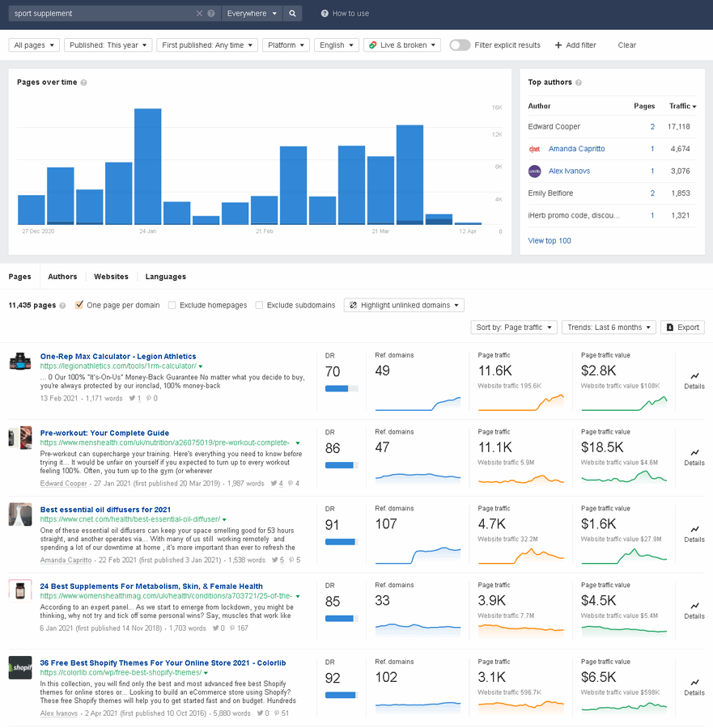The image size is (713, 728).
Task: Click plus icon to Add filter
Action: tap(558, 45)
